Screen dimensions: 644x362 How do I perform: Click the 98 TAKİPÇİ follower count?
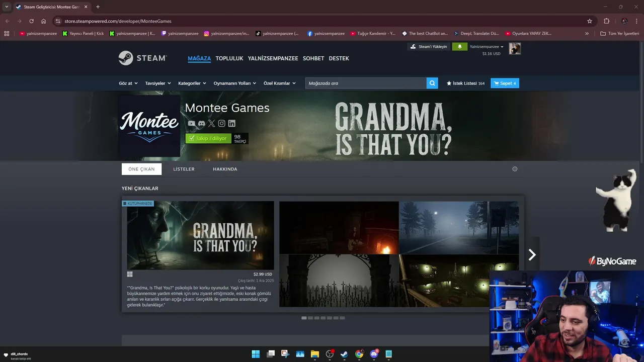coord(240,139)
